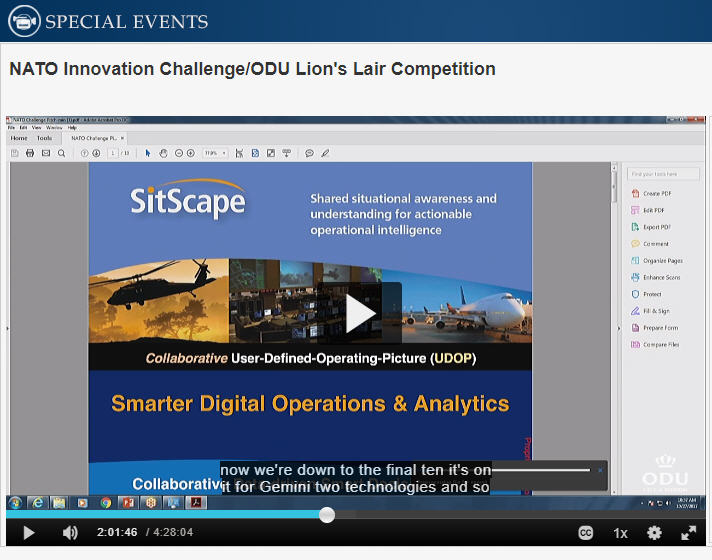Click the video progress slider handle
This screenshot has width=712, height=560.
click(326, 515)
